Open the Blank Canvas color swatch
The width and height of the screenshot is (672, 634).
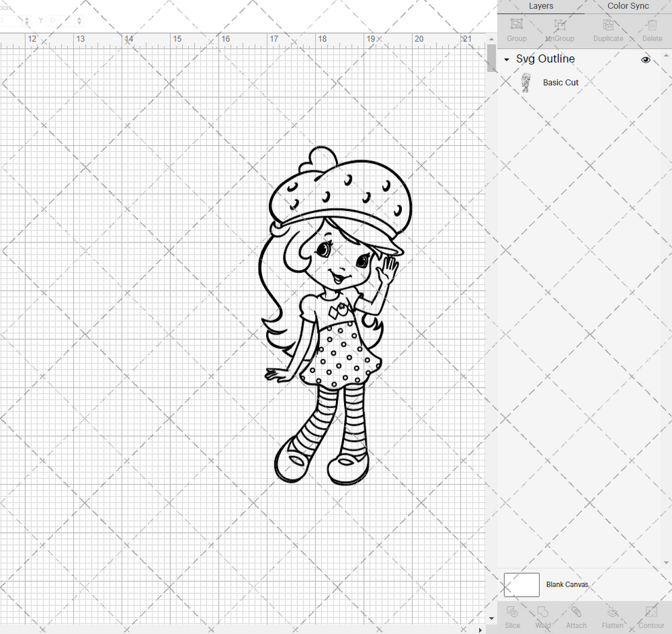pyautogui.click(x=521, y=584)
